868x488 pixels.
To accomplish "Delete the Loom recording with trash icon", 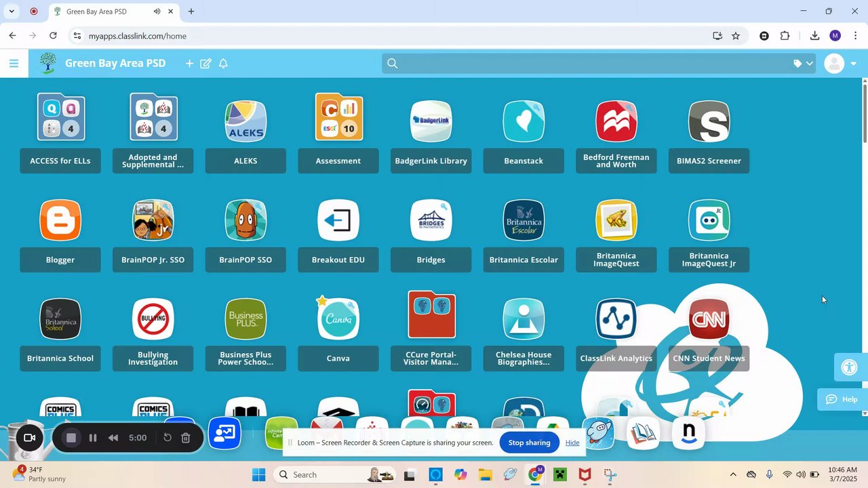I will coord(186,438).
